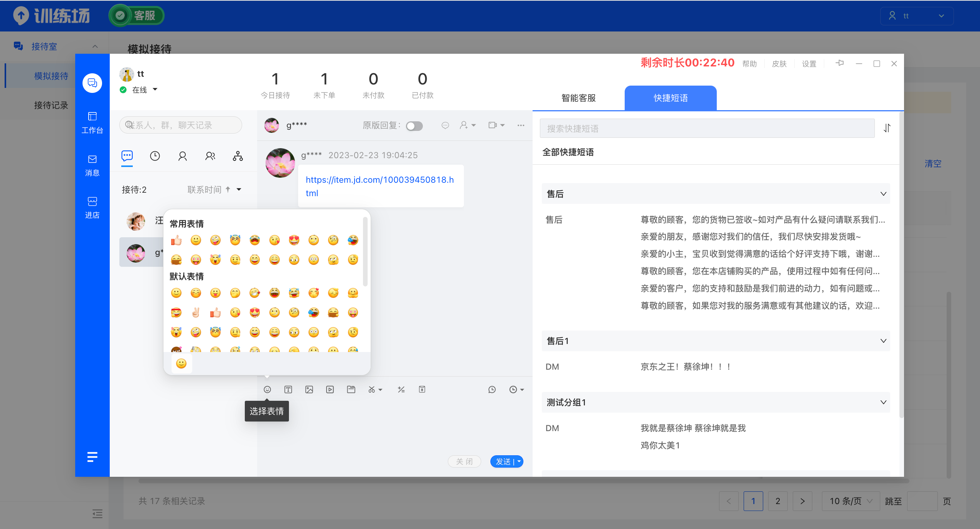Viewport: 980px width, 529px height.
Task: Select phrase 京东之王！蔡徐坤！！！
Action: point(686,367)
